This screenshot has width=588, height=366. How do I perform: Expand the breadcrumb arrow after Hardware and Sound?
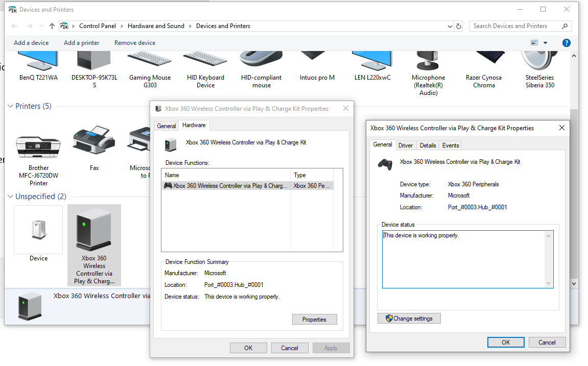pyautogui.click(x=190, y=26)
